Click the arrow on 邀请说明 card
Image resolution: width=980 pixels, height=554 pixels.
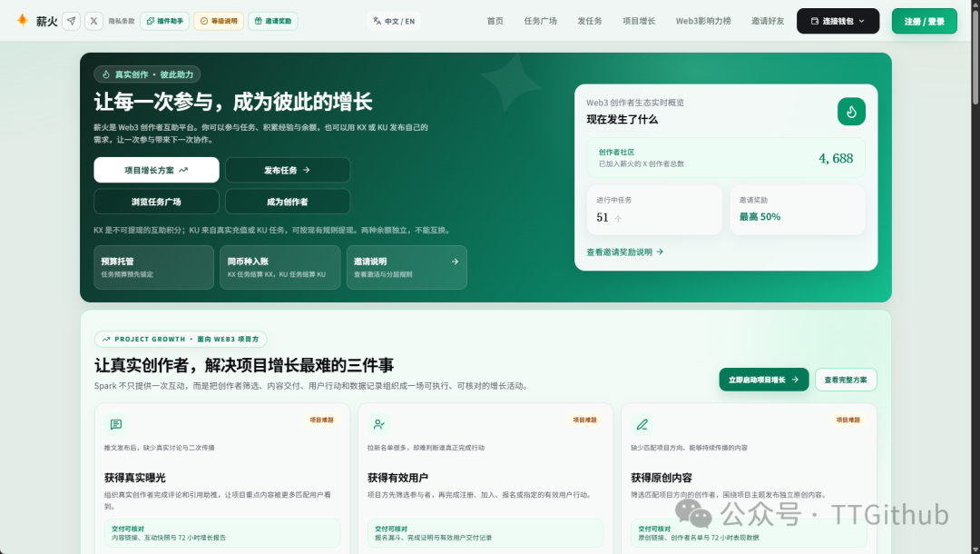click(455, 262)
